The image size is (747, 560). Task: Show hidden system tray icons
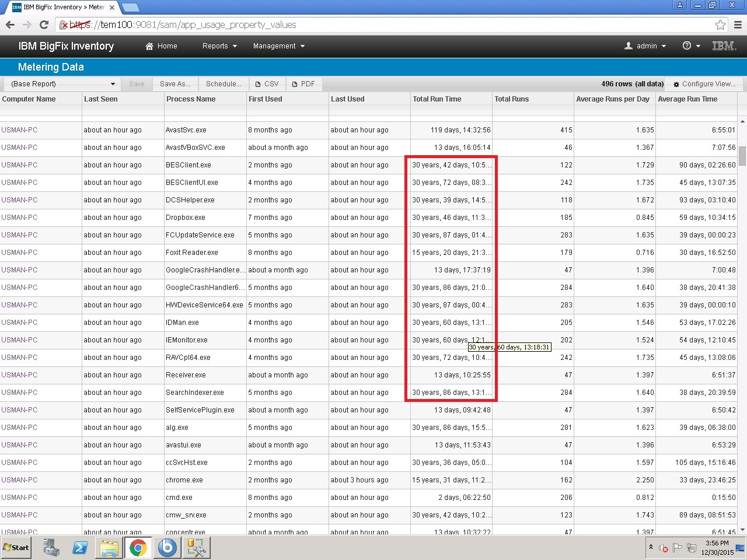(651, 548)
